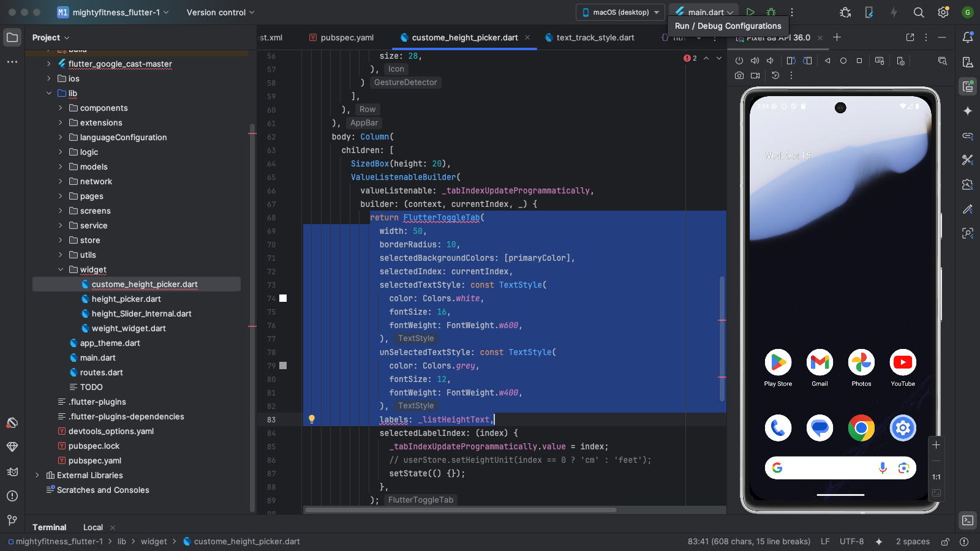Click the white color swatch on line 74
Viewport: 980px width, 551px height.
(x=283, y=298)
